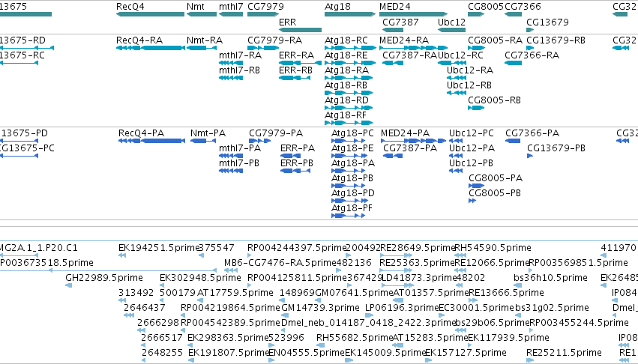The image size is (638, 364).
Task: Select the MED24 gene arrow bar
Action: click(x=413, y=14)
